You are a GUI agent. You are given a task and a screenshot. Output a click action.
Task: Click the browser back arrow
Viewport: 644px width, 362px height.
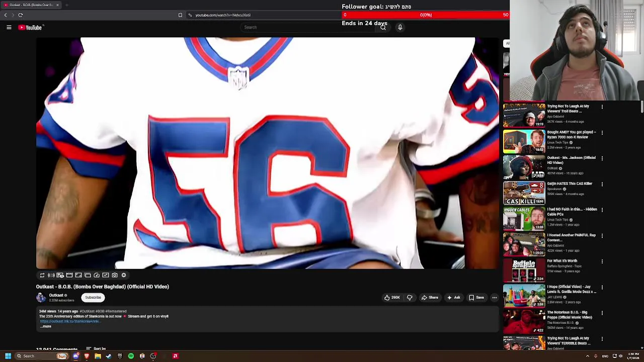pos(6,15)
